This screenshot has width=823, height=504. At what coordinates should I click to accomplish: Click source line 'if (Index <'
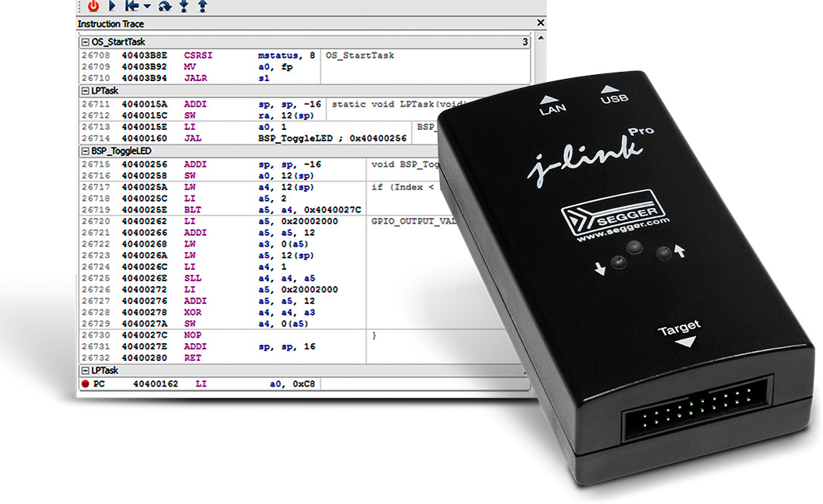click(402, 187)
